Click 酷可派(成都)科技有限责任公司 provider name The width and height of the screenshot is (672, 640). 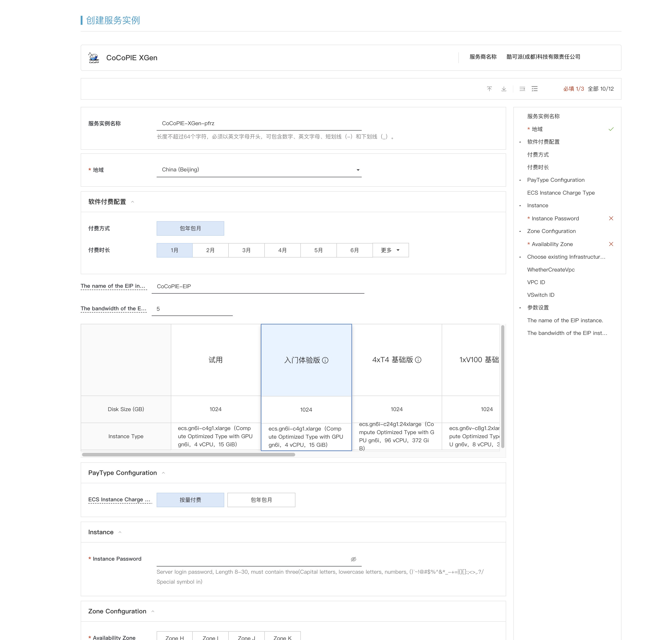click(543, 57)
